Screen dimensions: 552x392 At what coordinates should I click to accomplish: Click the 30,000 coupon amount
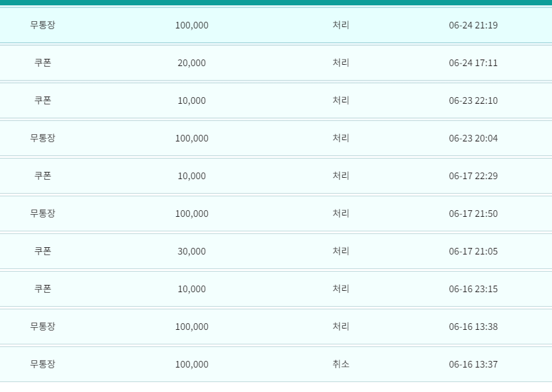click(x=191, y=251)
